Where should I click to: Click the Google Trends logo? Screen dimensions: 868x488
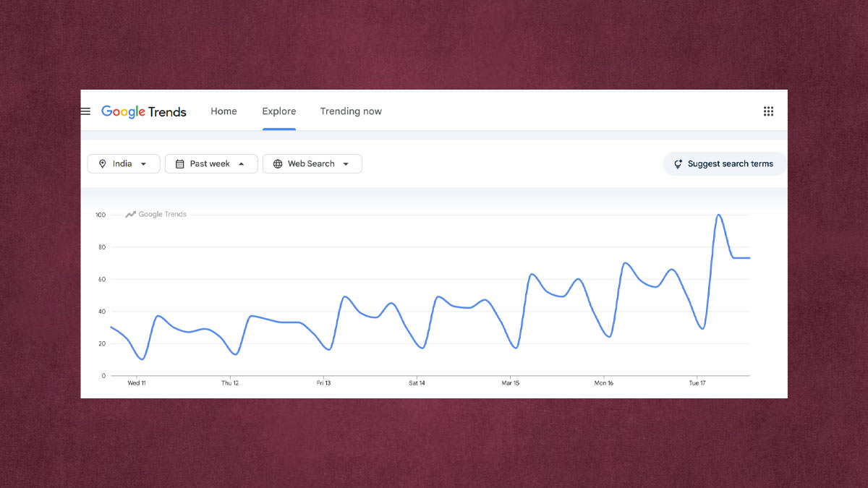(144, 111)
